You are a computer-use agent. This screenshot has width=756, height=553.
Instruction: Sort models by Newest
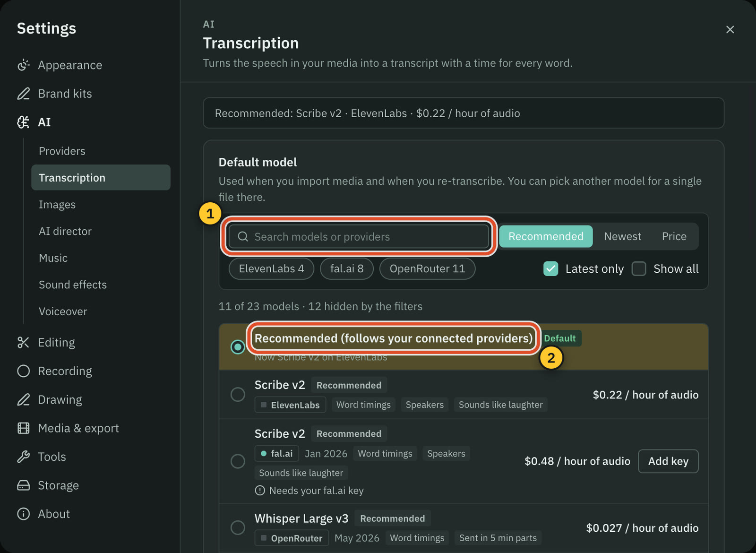pos(622,236)
